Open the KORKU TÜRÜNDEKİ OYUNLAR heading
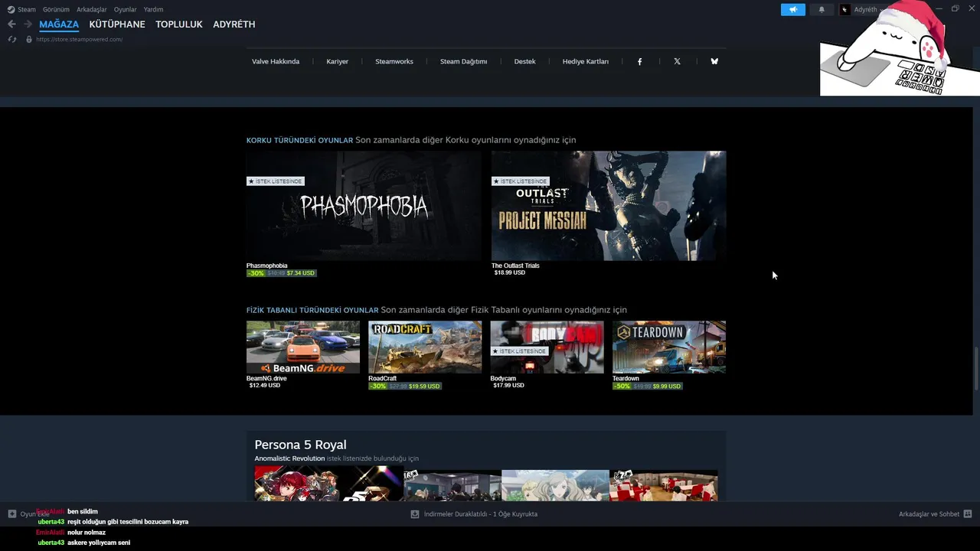This screenshot has height=551, width=980. [x=299, y=140]
